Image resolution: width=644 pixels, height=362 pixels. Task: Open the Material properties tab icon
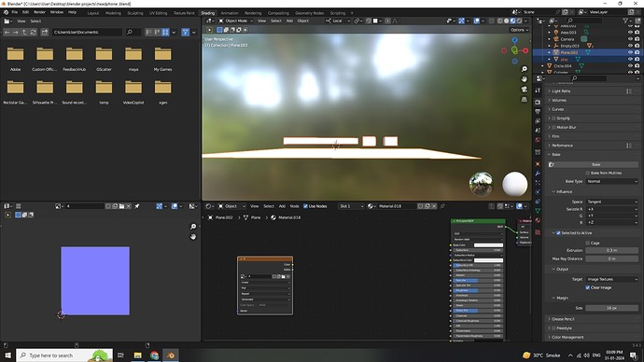(x=538, y=221)
